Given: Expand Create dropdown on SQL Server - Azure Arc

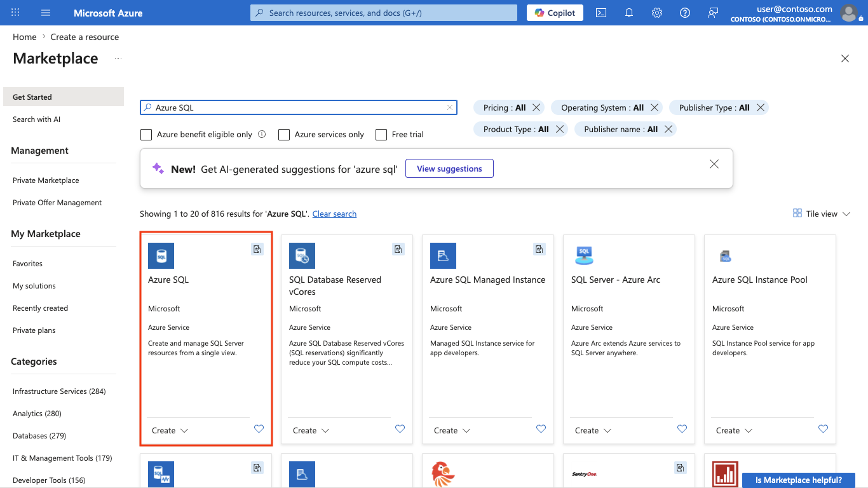Looking at the screenshot, I should (593, 430).
